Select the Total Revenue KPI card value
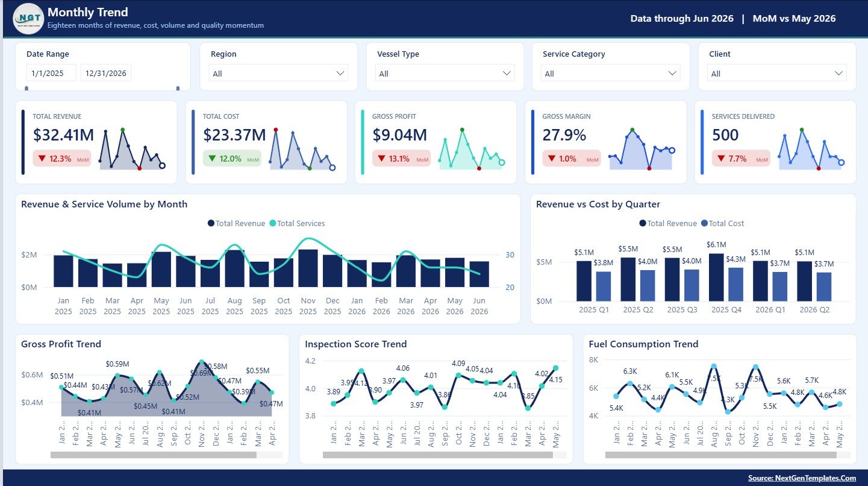The image size is (868, 486). coord(63,135)
